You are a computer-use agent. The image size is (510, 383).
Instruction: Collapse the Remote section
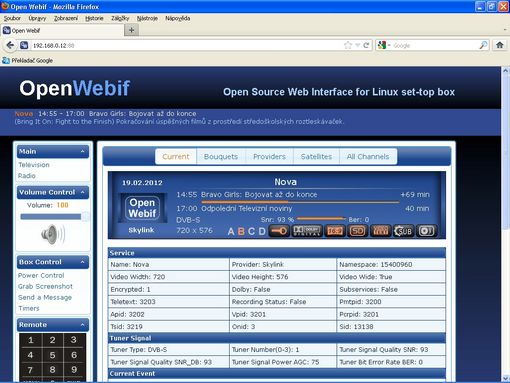click(82, 324)
